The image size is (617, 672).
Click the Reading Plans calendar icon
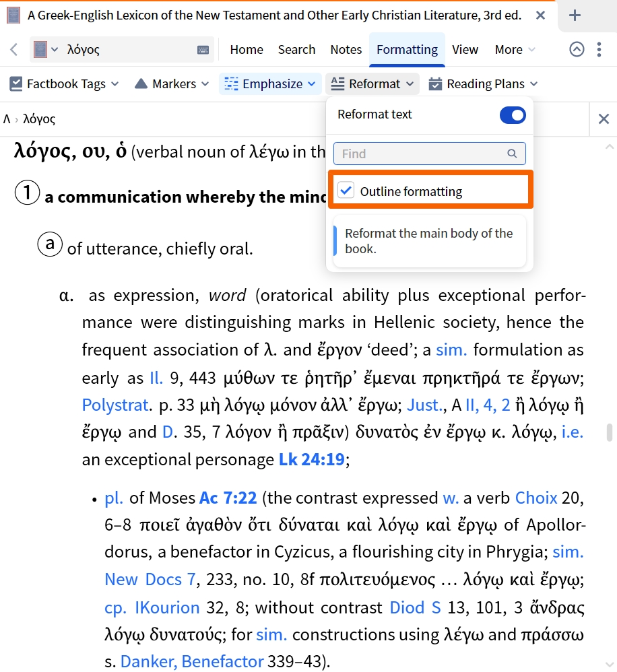[435, 84]
